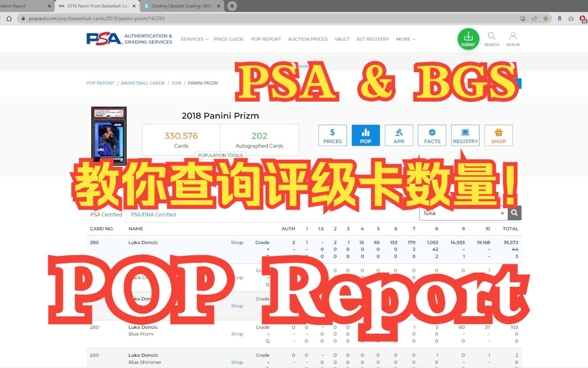
Task: Open Auction Prices menu item
Action: pyautogui.click(x=308, y=39)
